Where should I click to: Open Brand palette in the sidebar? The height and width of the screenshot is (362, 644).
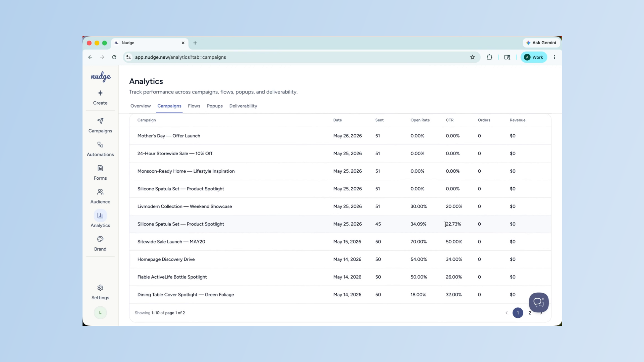[100, 244]
